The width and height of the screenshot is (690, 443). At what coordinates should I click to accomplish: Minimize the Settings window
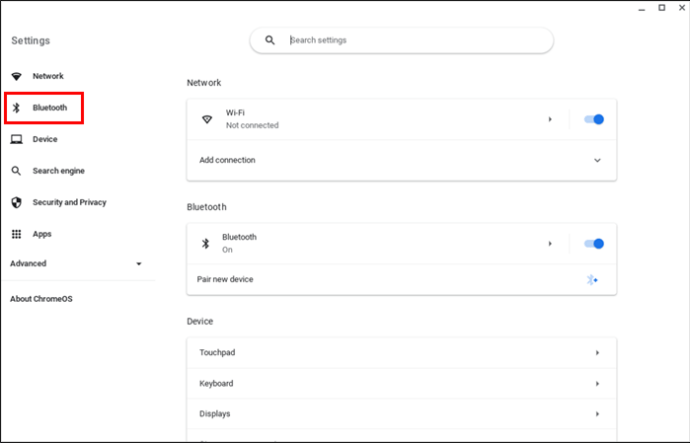point(642,9)
